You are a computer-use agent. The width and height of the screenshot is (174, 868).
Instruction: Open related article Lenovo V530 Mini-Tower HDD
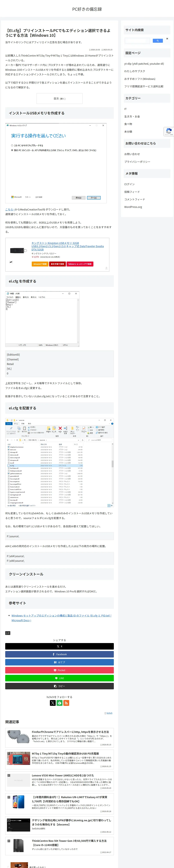[x=59, y=781]
